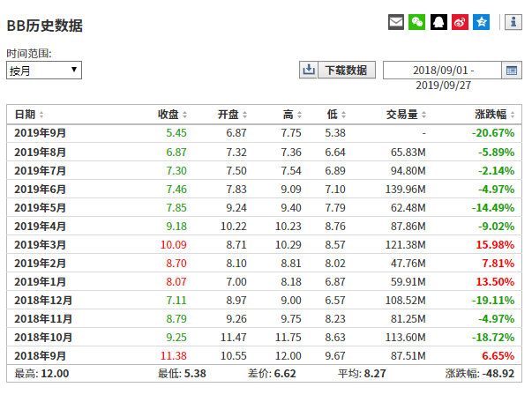
Task: Open the 按月 time range dropdown
Action: coord(44,71)
